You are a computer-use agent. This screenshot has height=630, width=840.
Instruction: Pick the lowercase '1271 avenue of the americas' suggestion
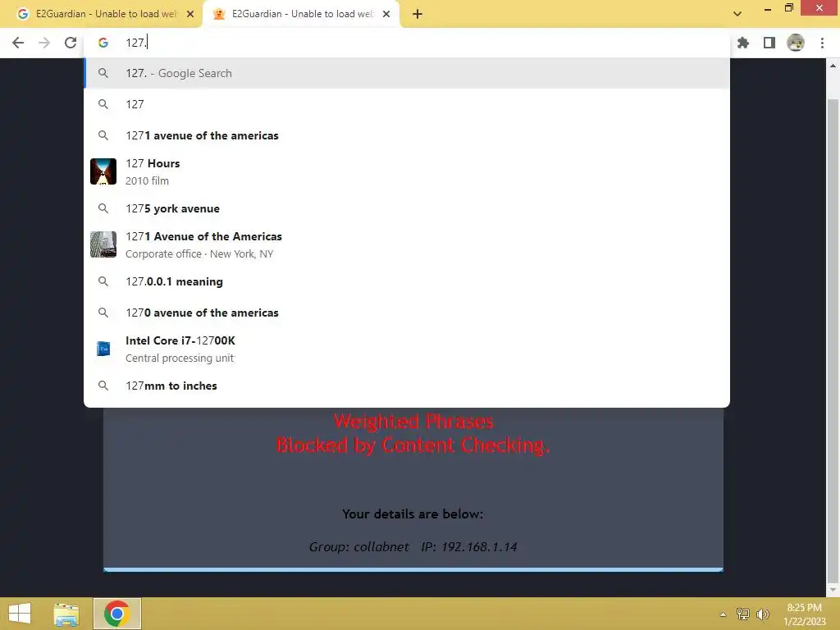407,135
